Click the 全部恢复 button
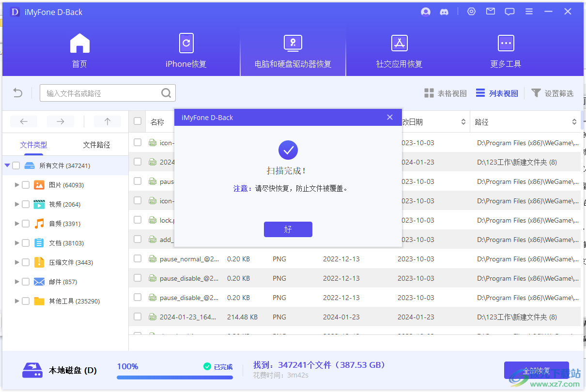The image size is (586, 392). (x=536, y=371)
